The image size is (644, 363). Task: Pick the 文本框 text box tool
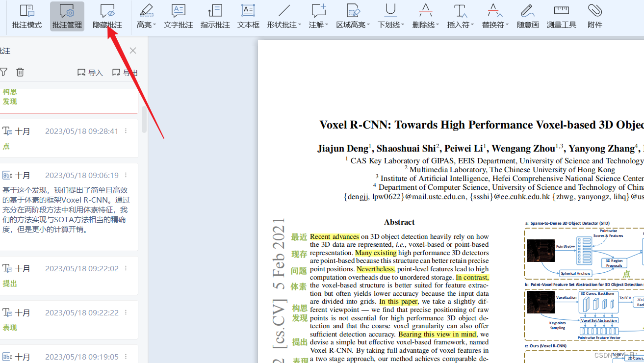pyautogui.click(x=248, y=16)
